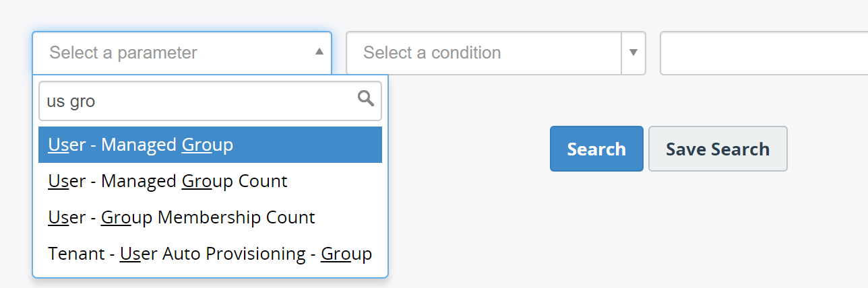The height and width of the screenshot is (288, 868).
Task: Focus the 'us gro' filter text field
Action: pyautogui.click(x=210, y=101)
